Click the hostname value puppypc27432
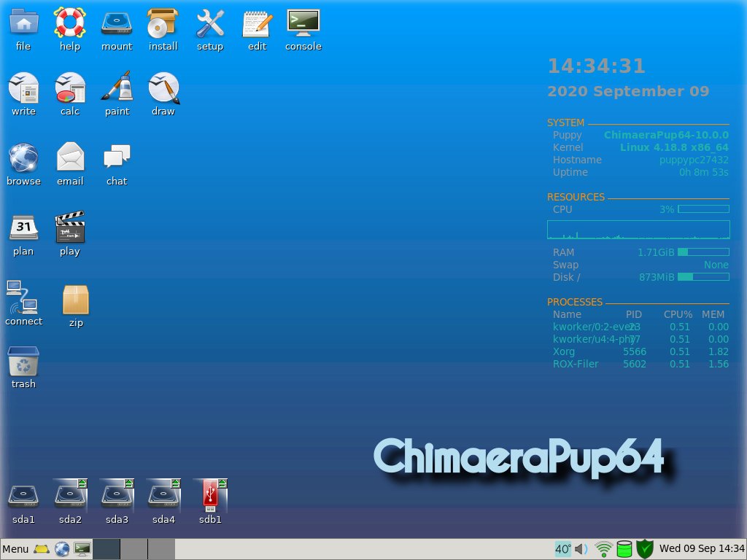The image size is (747, 560). pyautogui.click(x=694, y=160)
